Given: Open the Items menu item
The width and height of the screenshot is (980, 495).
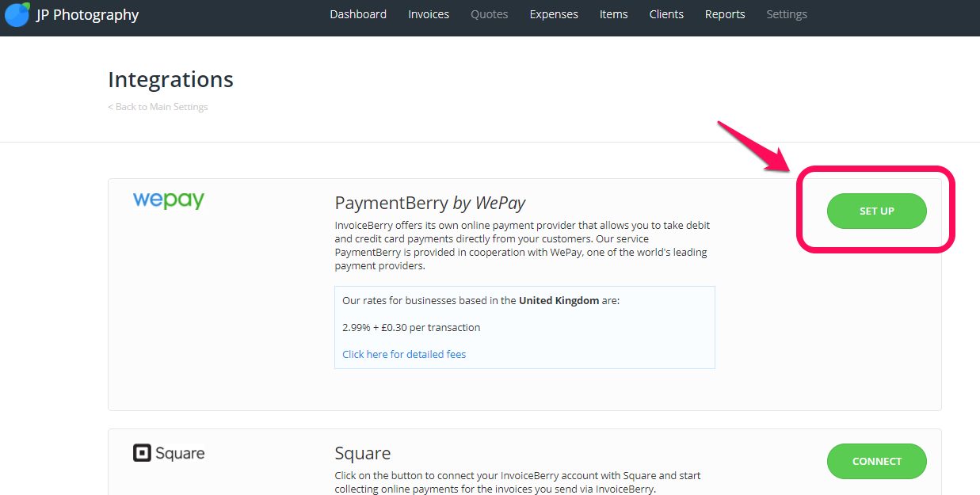Looking at the screenshot, I should pyautogui.click(x=614, y=14).
